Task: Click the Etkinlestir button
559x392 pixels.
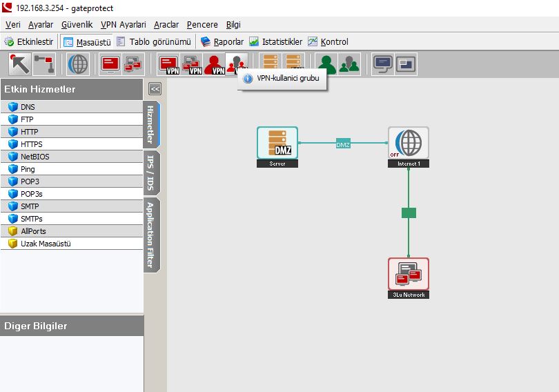Action: [29, 41]
